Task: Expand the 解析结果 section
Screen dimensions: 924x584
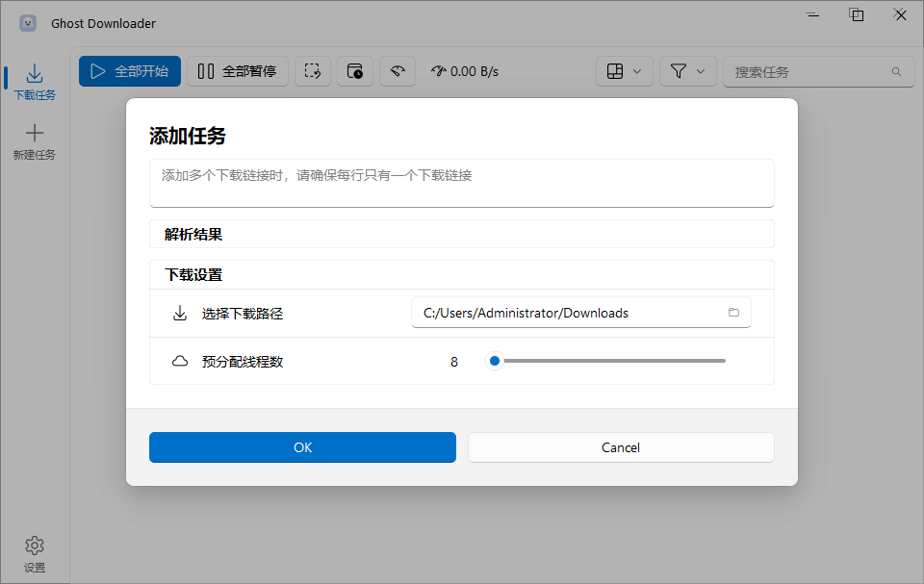Action: click(461, 234)
